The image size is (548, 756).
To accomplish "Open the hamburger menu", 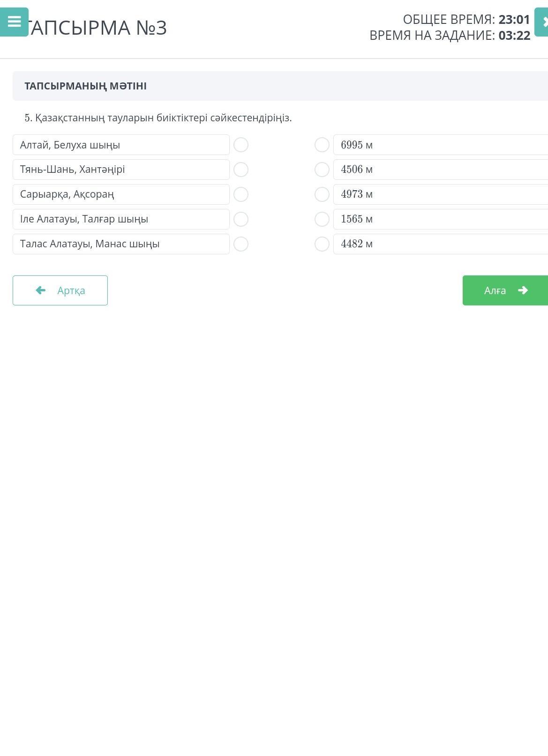I will (14, 22).
